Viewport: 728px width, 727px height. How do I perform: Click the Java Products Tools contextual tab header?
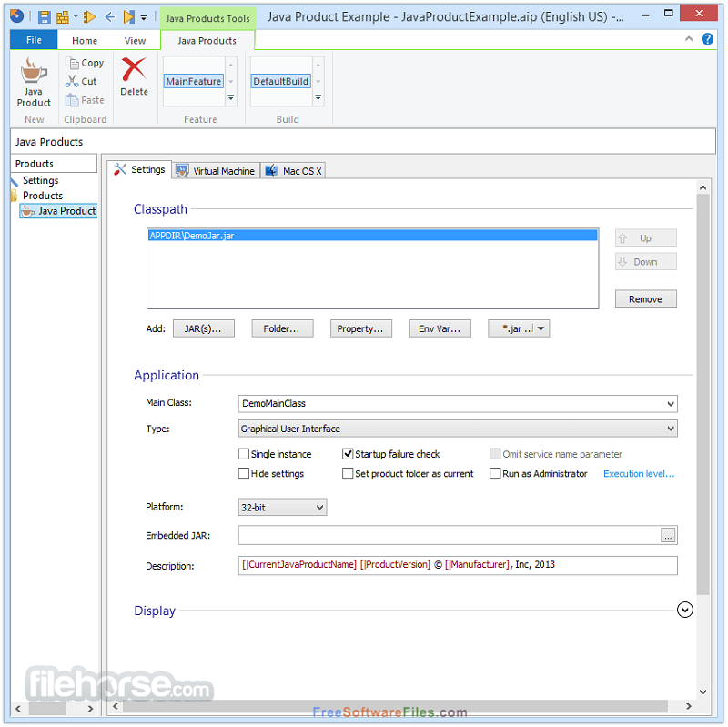[x=207, y=18]
